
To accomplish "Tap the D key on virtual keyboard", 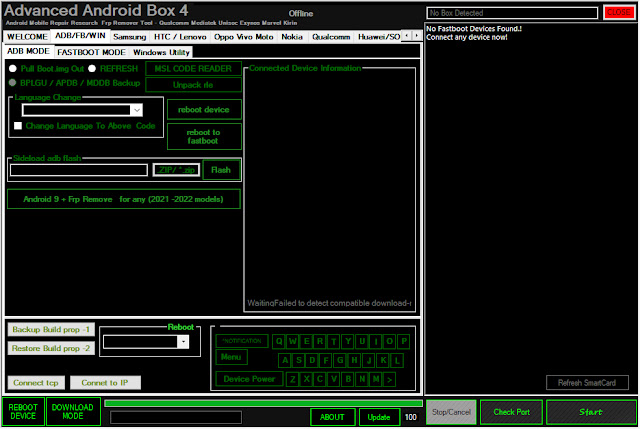I will [313, 360].
